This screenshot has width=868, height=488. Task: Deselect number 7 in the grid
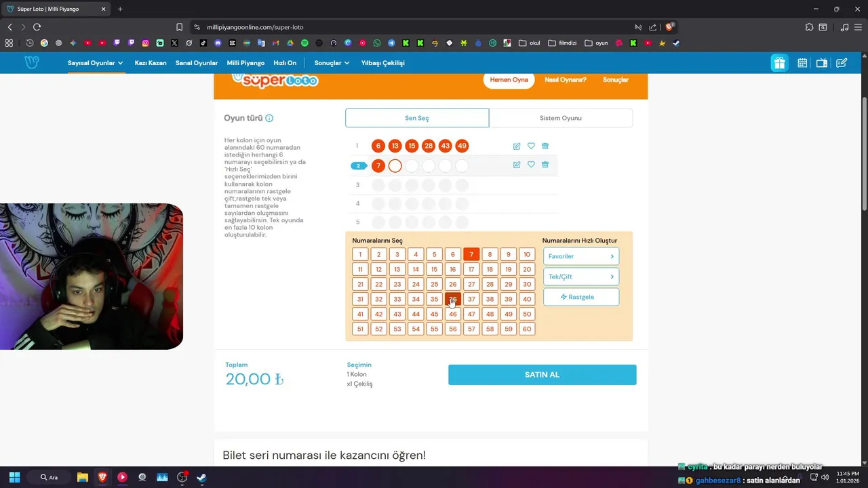click(471, 255)
